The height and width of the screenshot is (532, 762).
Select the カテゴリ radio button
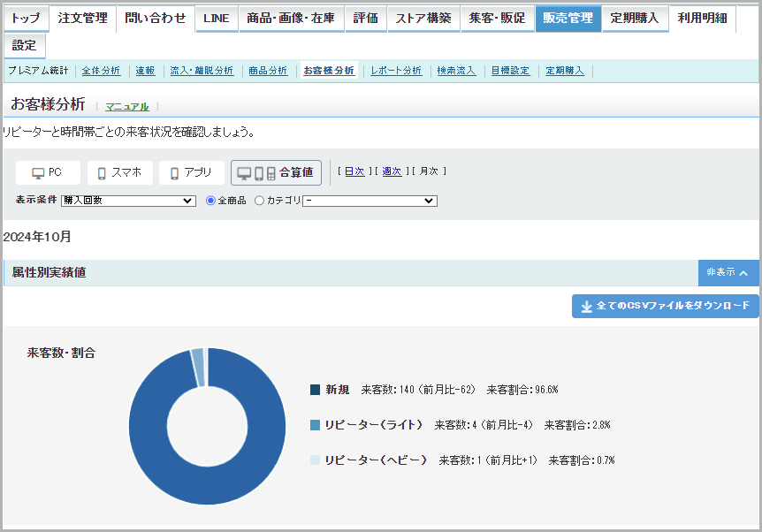coord(260,201)
